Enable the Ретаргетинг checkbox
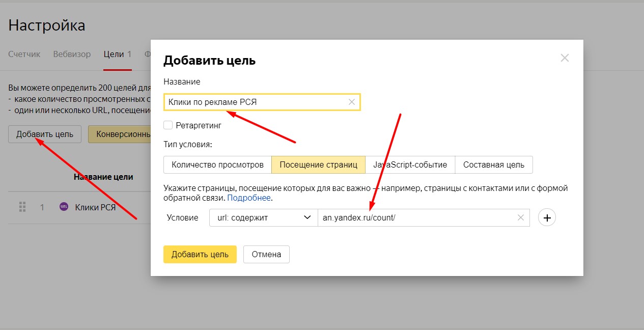The width and height of the screenshot is (644, 330). click(x=168, y=125)
